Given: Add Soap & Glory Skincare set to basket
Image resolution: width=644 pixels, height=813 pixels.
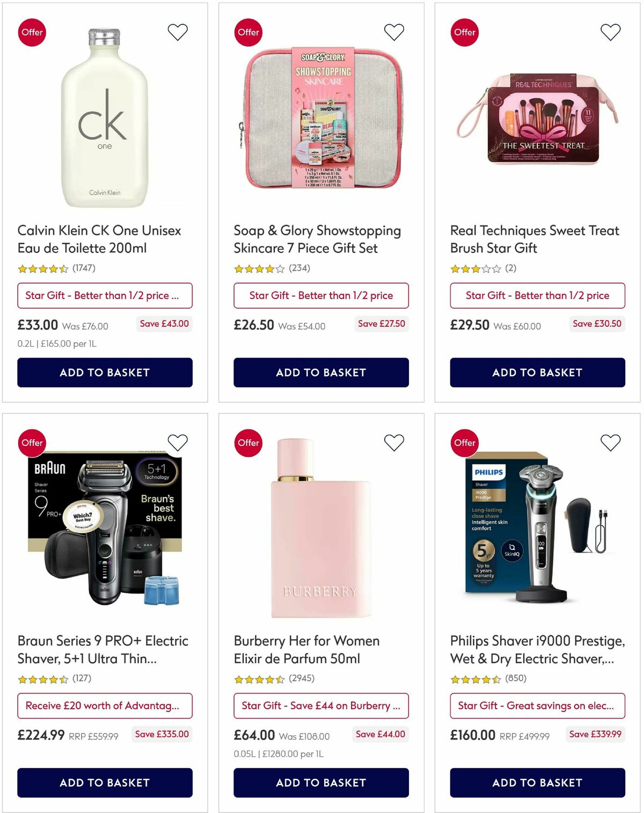Looking at the screenshot, I should click(x=320, y=372).
